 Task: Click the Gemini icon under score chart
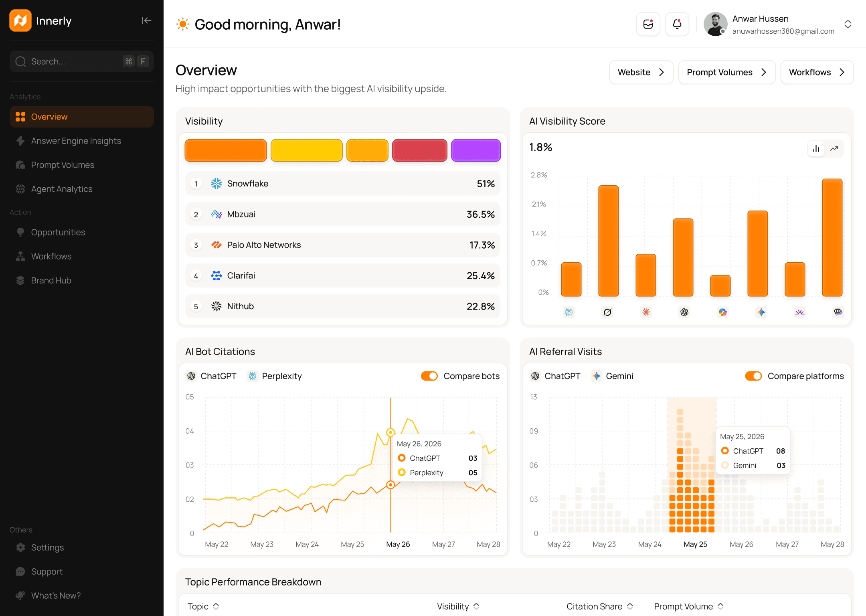pos(761,312)
